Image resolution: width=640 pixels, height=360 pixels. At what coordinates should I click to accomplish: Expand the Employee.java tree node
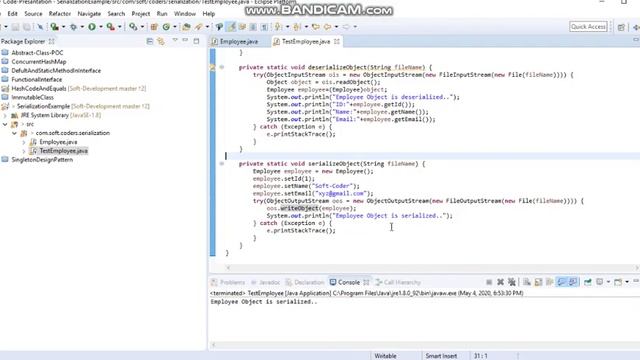coord(23,142)
